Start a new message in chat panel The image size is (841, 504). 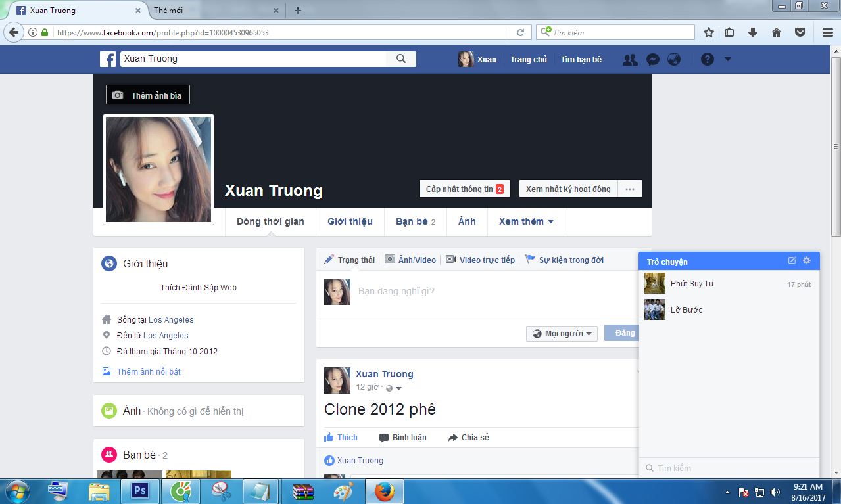point(792,261)
